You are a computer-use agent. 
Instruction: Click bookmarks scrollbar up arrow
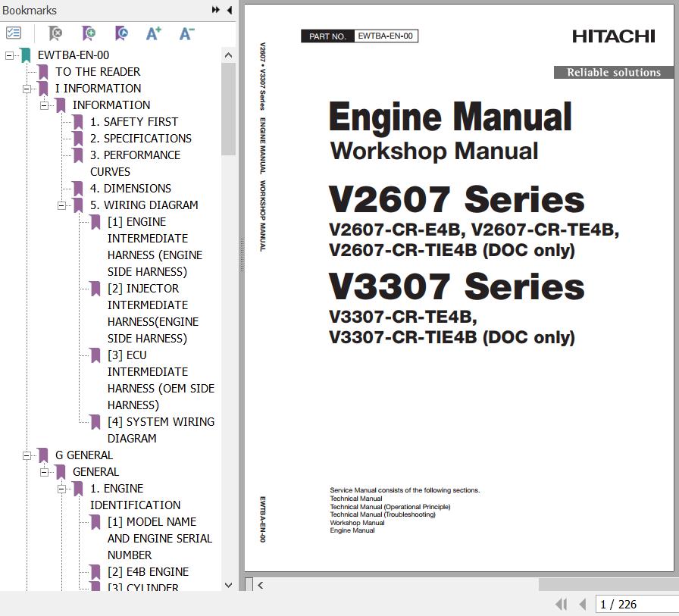tap(229, 55)
